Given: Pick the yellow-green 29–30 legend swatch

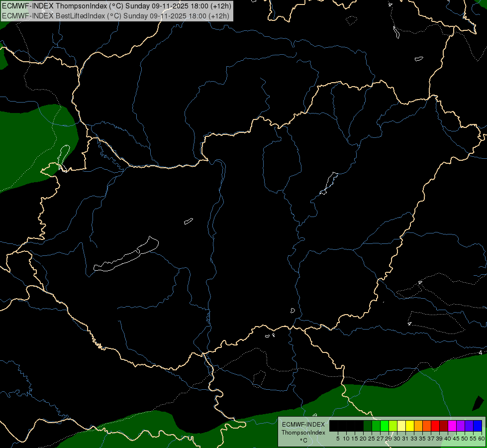Looking at the screenshot, I should (393, 426).
